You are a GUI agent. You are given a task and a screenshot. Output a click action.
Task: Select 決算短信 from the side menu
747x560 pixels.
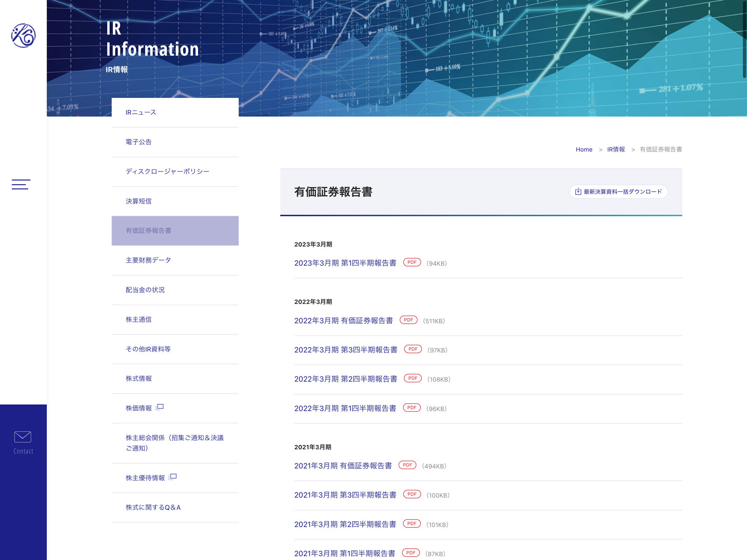pyautogui.click(x=139, y=201)
